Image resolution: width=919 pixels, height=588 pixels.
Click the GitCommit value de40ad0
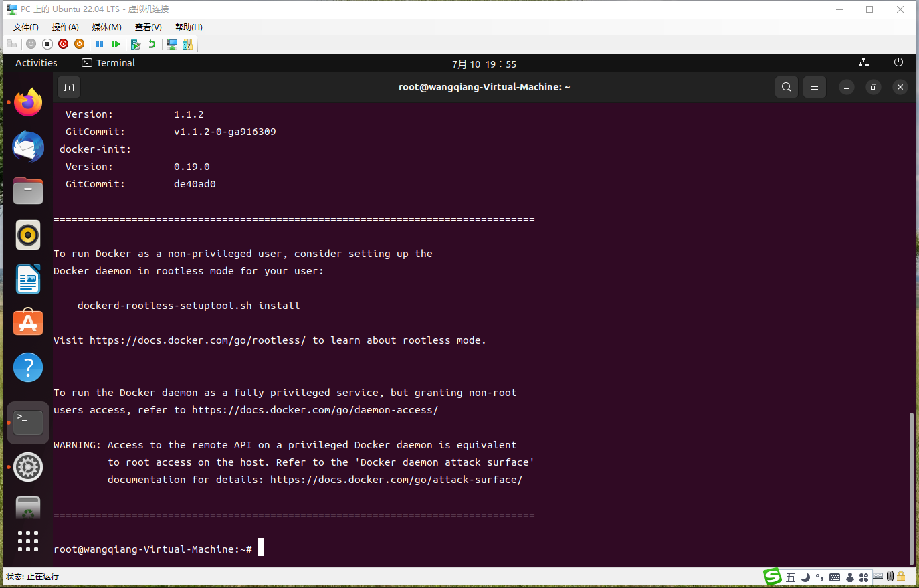[195, 184]
